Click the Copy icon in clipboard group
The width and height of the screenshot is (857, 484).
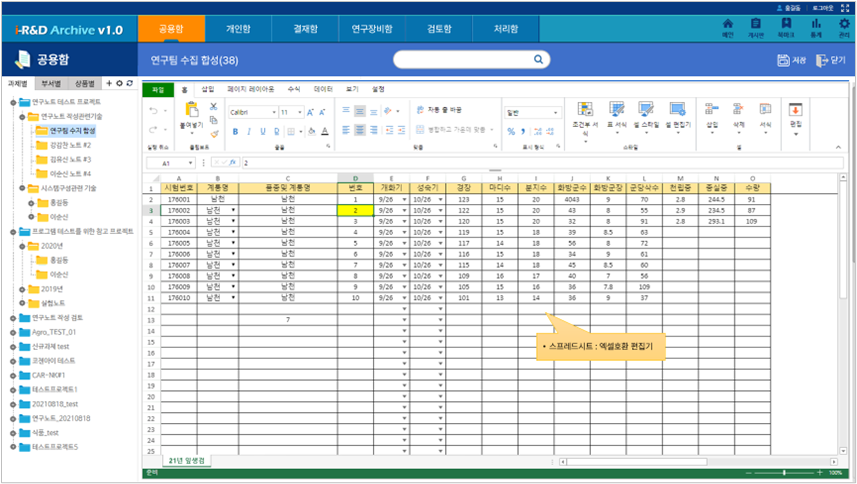tap(214, 120)
